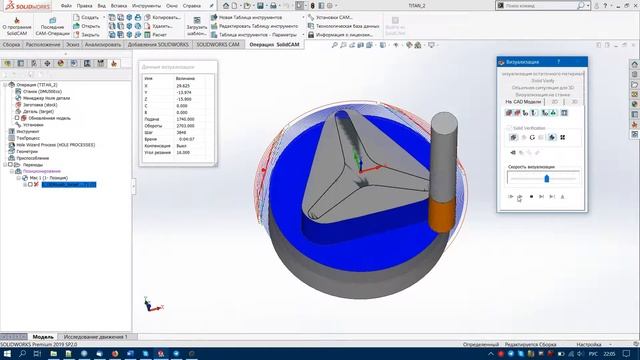Click the help question mark in Визуализация

558,62
